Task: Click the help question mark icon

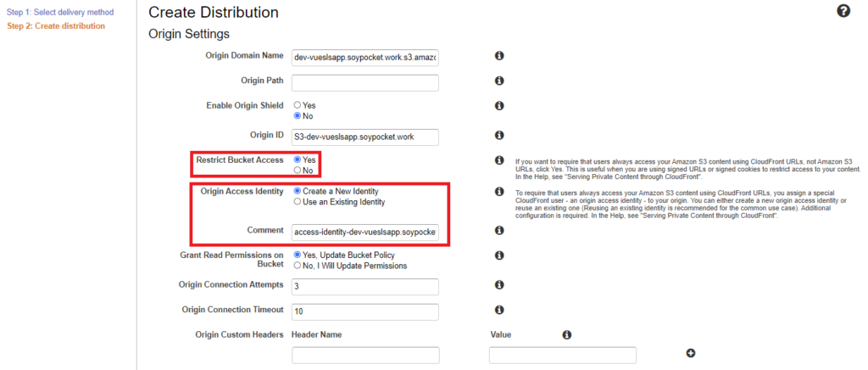Action: 843,11
